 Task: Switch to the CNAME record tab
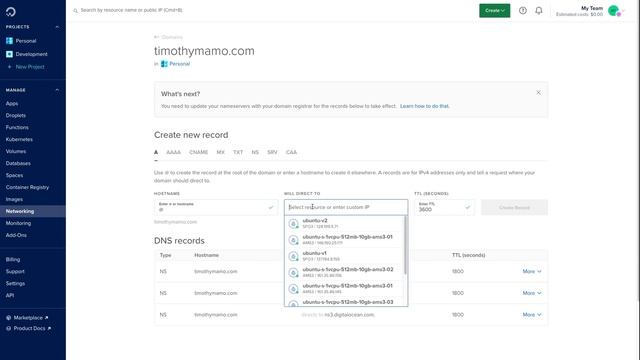pyautogui.click(x=198, y=152)
